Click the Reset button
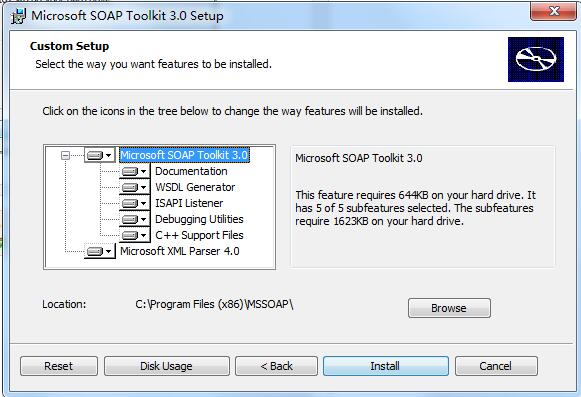This screenshot has height=397, width=581. pyautogui.click(x=59, y=366)
